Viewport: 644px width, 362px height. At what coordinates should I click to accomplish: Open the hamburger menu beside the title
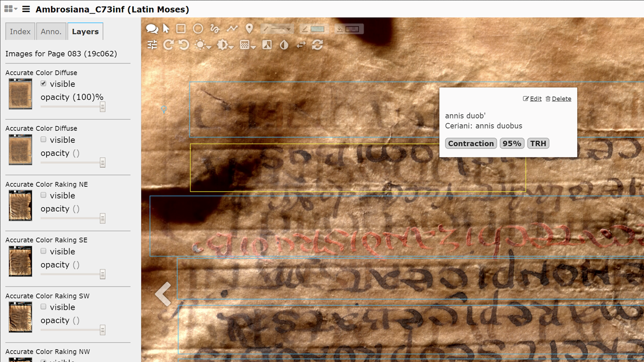pyautogui.click(x=26, y=9)
